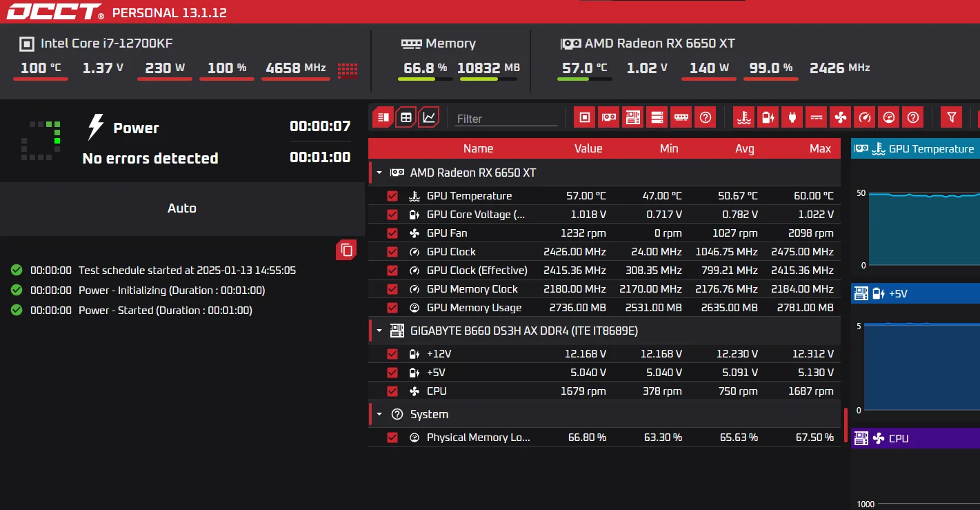Toggle the temperature sensor type filter icon
This screenshot has height=510, width=980.
click(743, 117)
